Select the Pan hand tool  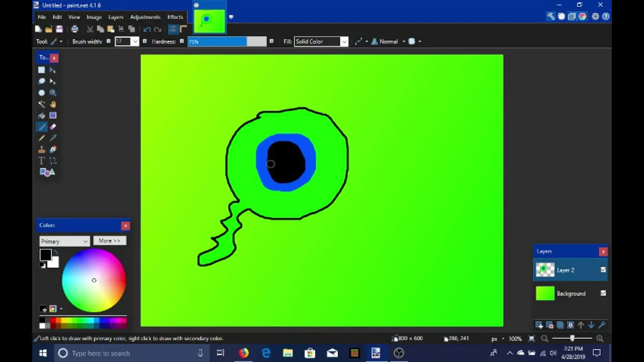[x=53, y=104]
